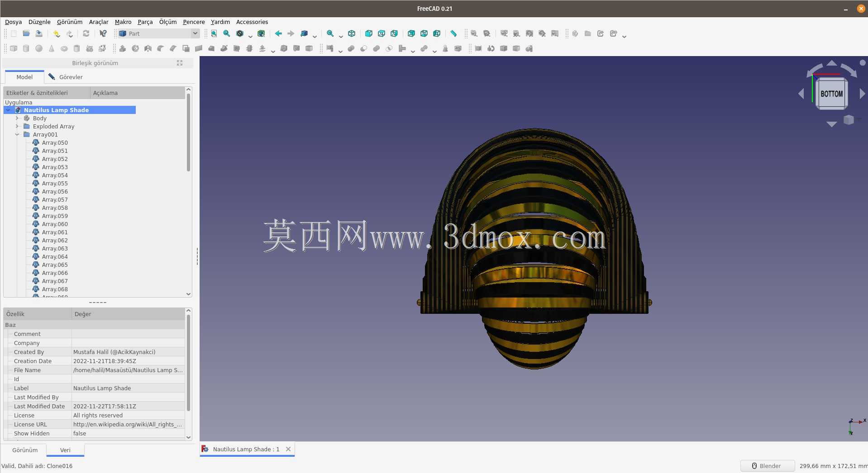The height and width of the screenshot is (473, 868).
Task: Open the Araçlar menu
Action: coord(99,22)
